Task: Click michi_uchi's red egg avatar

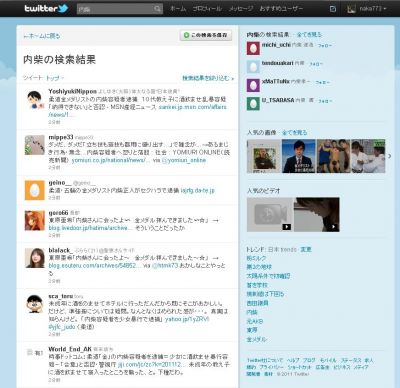Action: [x=253, y=49]
